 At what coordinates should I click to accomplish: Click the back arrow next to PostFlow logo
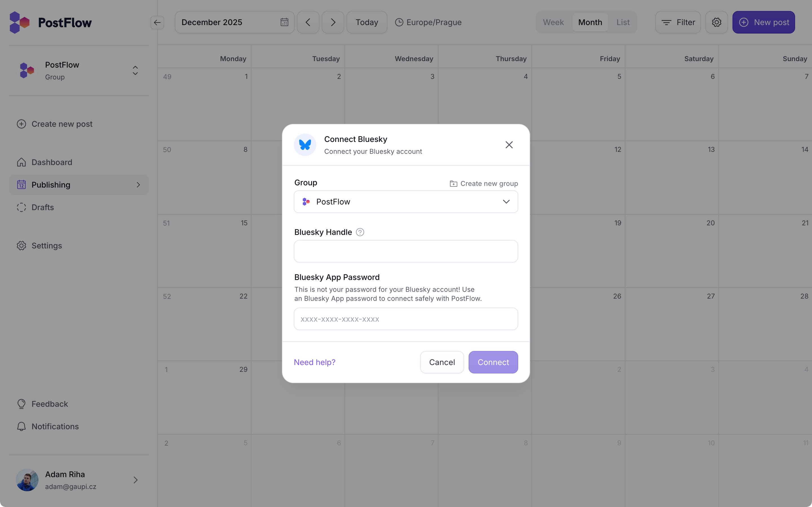tap(157, 22)
